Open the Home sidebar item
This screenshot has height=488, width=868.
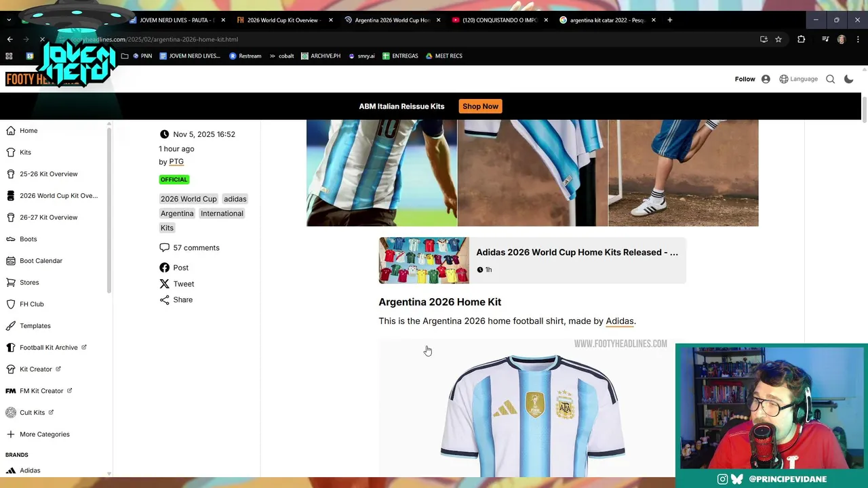pos(22,131)
